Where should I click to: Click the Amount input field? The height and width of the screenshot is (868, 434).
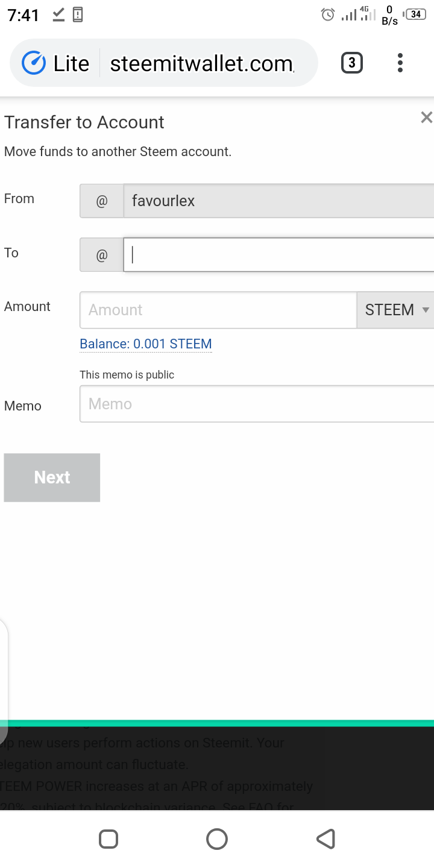[x=218, y=310]
